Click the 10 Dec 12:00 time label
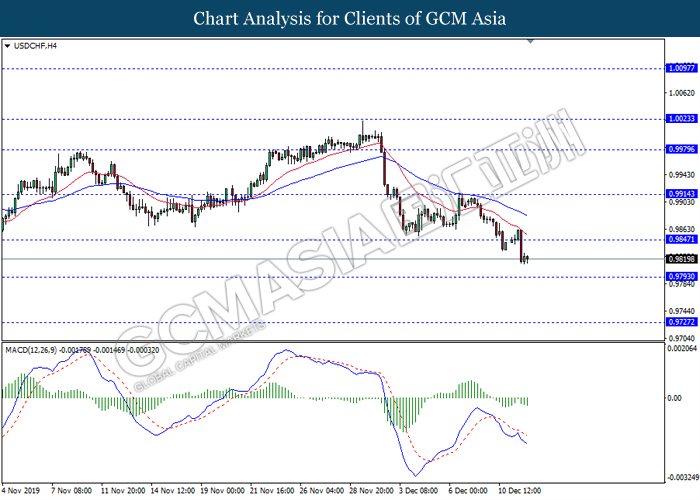Viewport: 700px width, 500px height. click(x=520, y=491)
